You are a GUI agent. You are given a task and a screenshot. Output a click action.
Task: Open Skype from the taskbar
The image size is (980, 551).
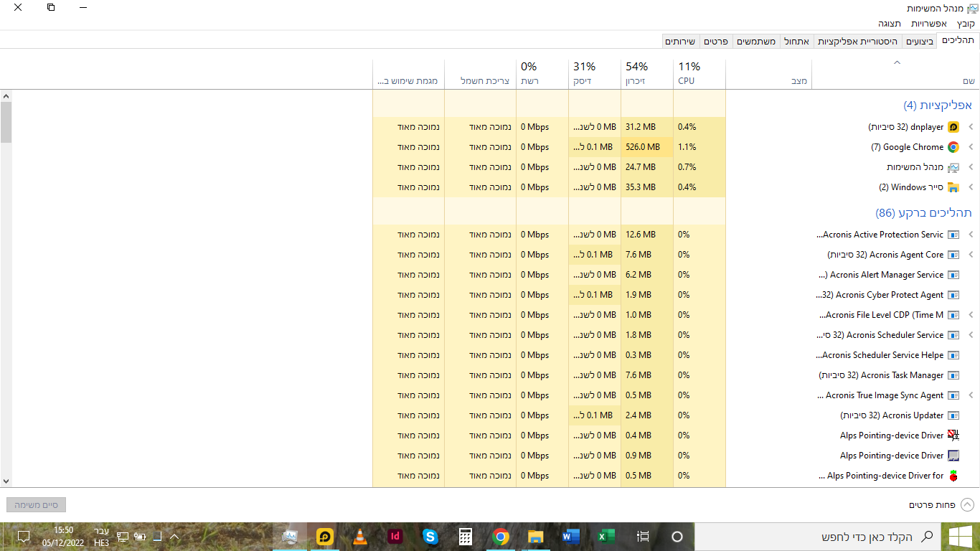(430, 537)
